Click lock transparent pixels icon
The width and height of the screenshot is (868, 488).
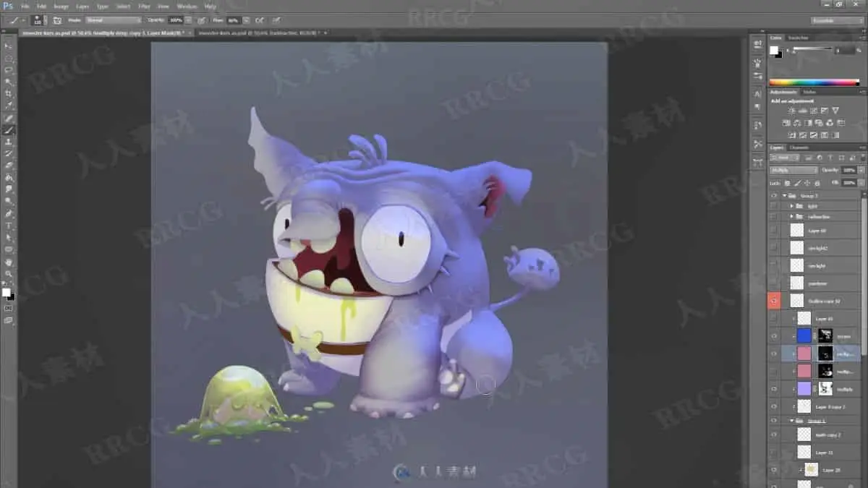click(788, 182)
